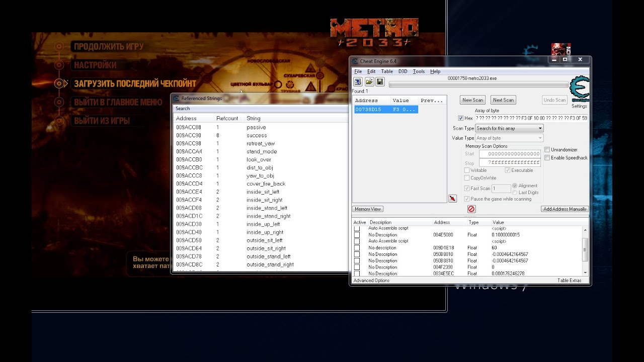Click the hex array of byte input field

point(531,118)
